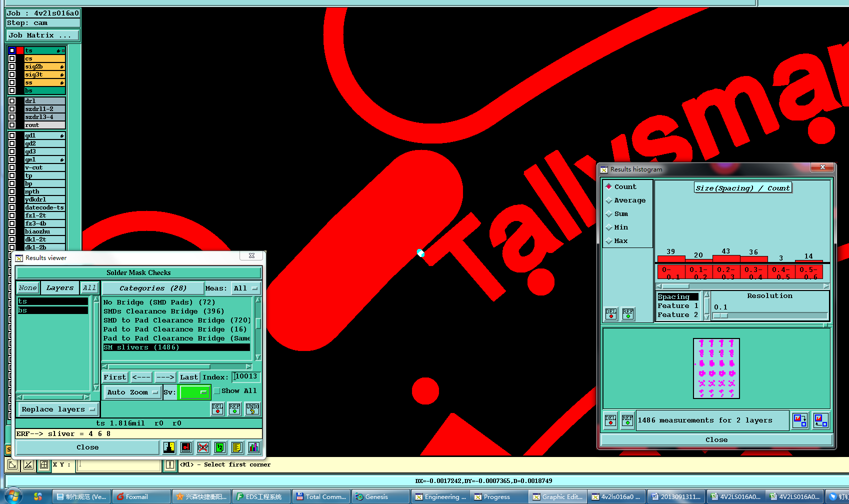Select 'SMDs Clearance Bridge (396)' category
849x504 pixels.
click(x=176, y=311)
